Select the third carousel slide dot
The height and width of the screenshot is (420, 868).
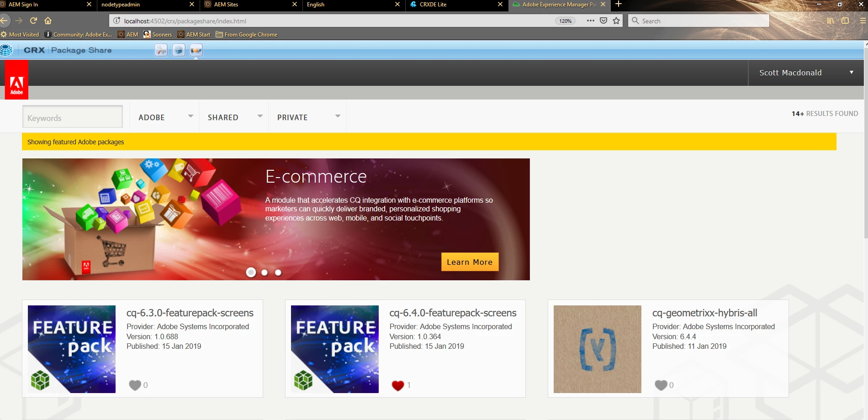(x=278, y=273)
